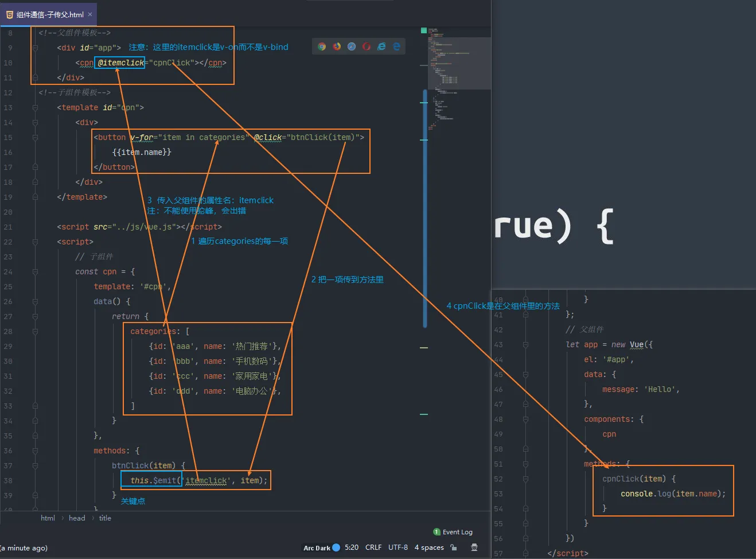Collapse components block at line 48, right window
Viewport: 756px width, 559px height.
525,419
